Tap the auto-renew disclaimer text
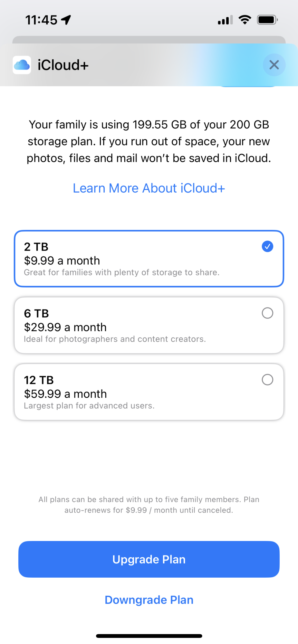This screenshot has width=298, height=644. click(149, 505)
